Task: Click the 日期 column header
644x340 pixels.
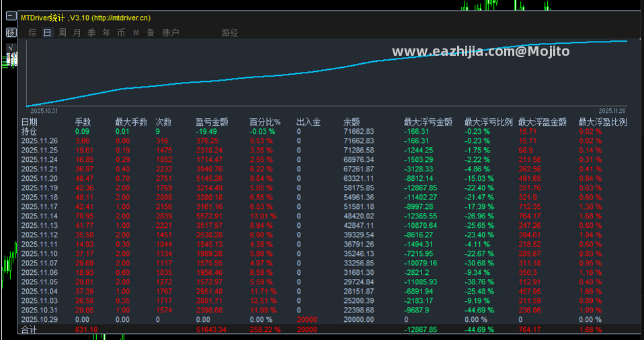Action: pyautogui.click(x=29, y=122)
